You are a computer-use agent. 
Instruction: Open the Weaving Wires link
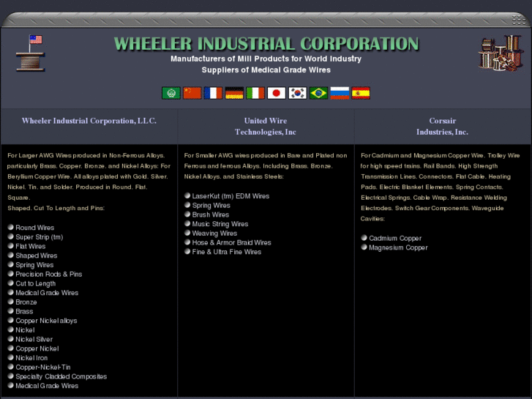click(x=214, y=234)
